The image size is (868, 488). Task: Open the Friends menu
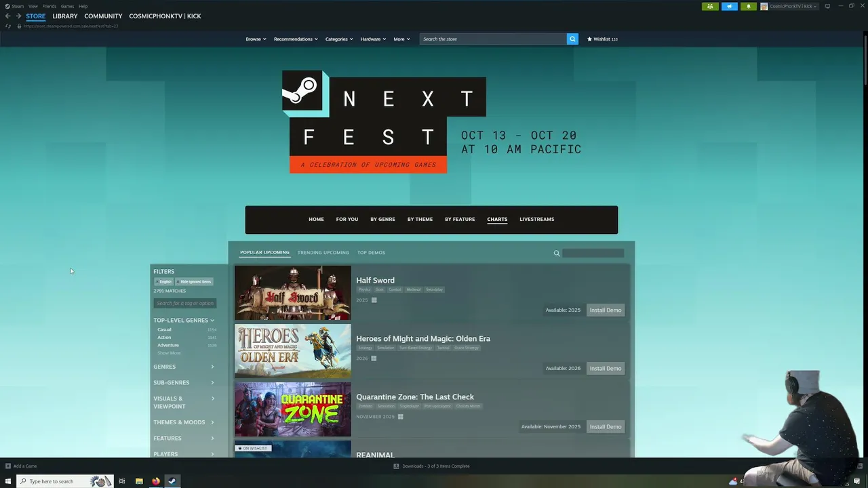pos(50,6)
